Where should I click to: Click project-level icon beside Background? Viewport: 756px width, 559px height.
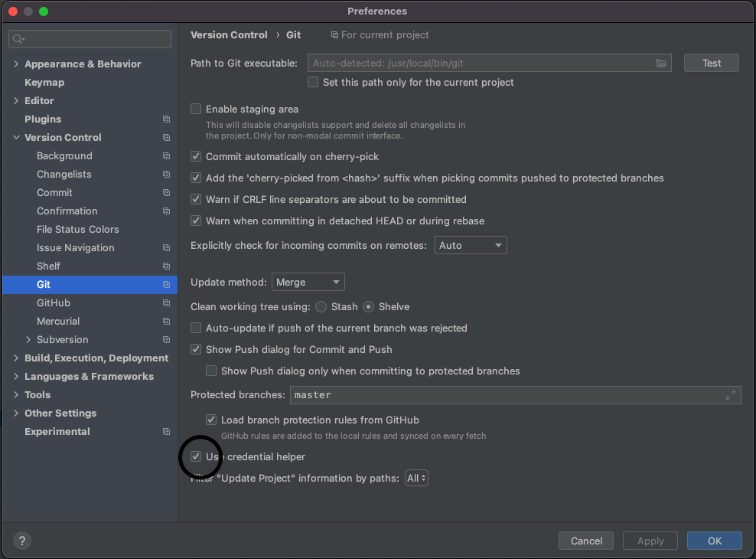point(166,155)
